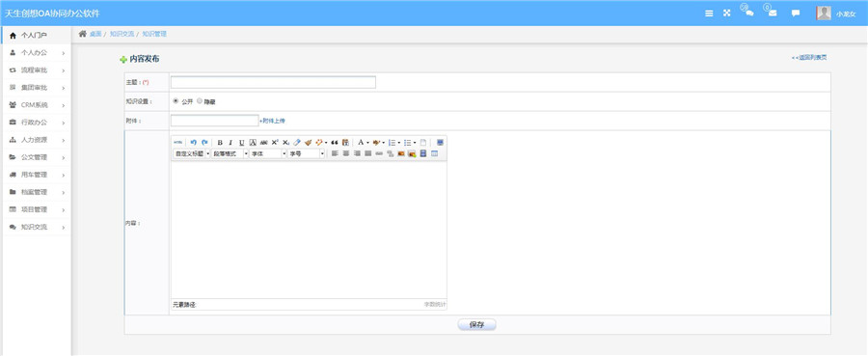Align text right in editor
The width and height of the screenshot is (868, 356).
tap(357, 153)
